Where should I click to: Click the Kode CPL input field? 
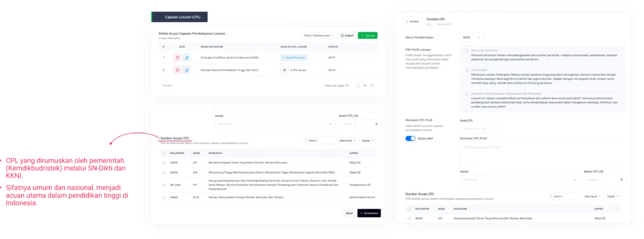[480, 129]
